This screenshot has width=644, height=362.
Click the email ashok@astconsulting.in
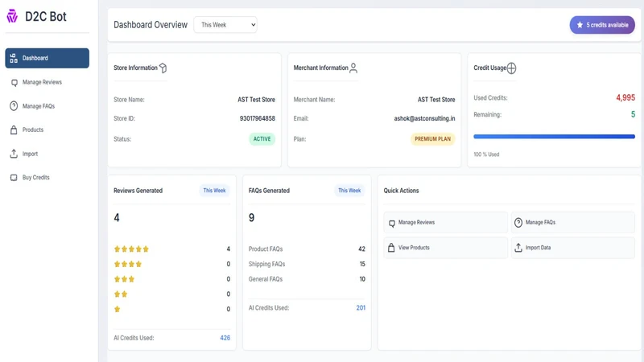(x=424, y=118)
